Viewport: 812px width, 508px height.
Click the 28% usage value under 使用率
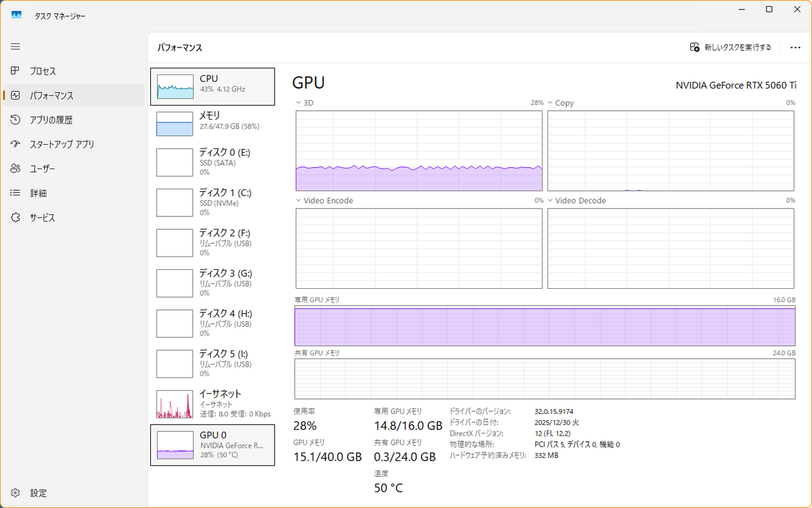[x=304, y=425]
